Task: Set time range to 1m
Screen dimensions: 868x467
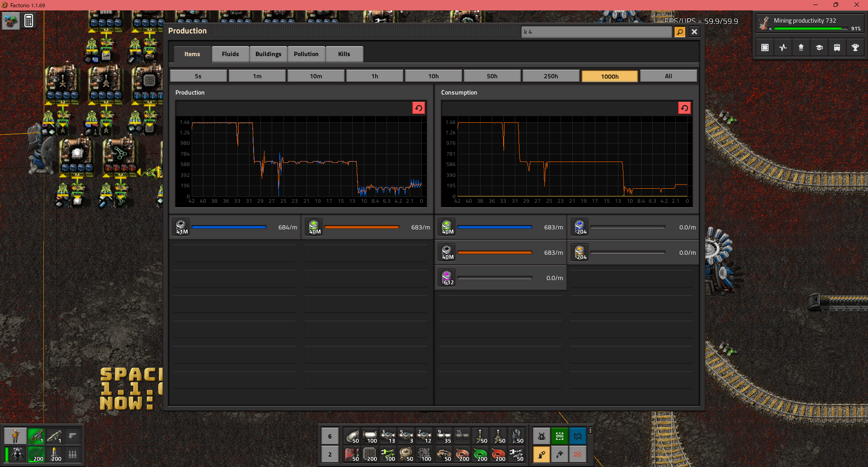Action: click(257, 76)
